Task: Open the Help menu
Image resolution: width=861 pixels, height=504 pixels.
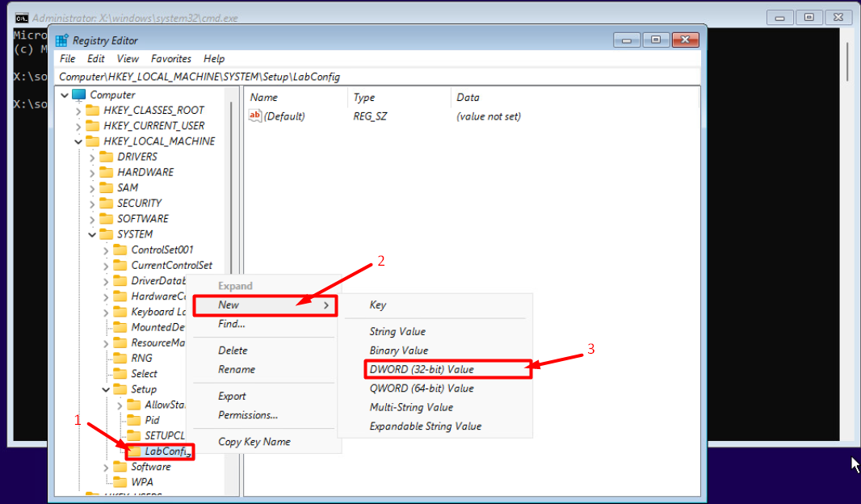Action: (213, 58)
